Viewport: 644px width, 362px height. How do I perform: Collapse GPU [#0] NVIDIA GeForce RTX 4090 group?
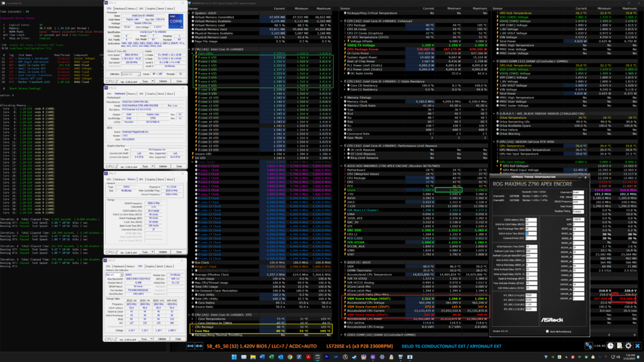[x=494, y=142]
